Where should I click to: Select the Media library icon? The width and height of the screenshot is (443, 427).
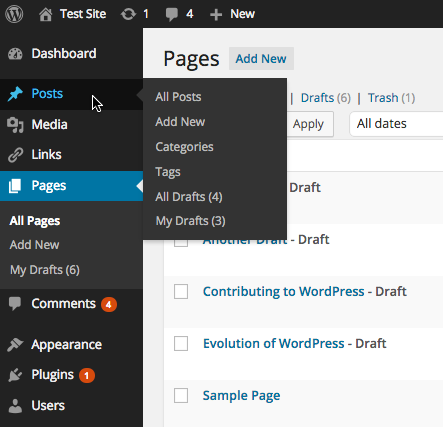(x=15, y=125)
